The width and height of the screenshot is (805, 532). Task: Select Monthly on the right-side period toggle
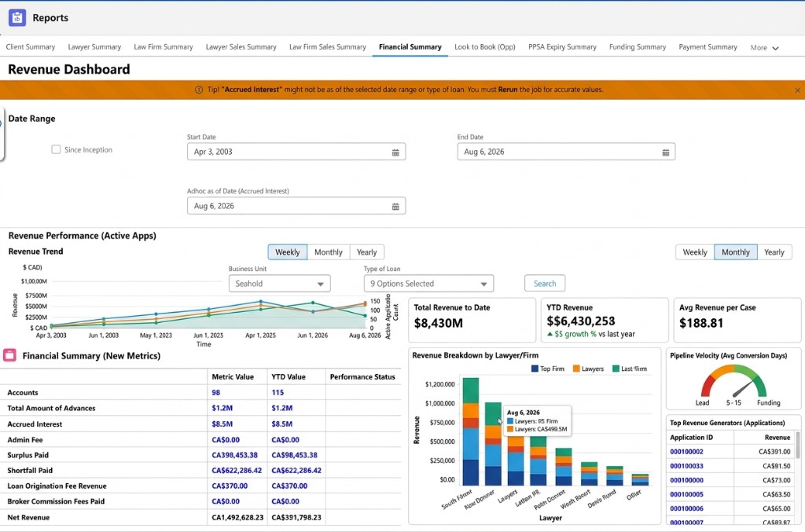tap(736, 252)
